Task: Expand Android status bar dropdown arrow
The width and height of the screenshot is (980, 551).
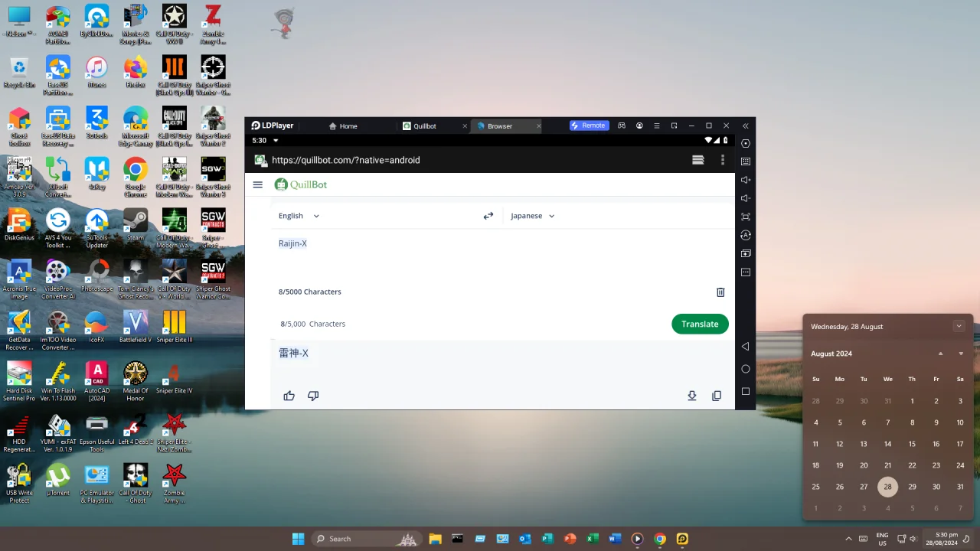Action: click(x=276, y=141)
